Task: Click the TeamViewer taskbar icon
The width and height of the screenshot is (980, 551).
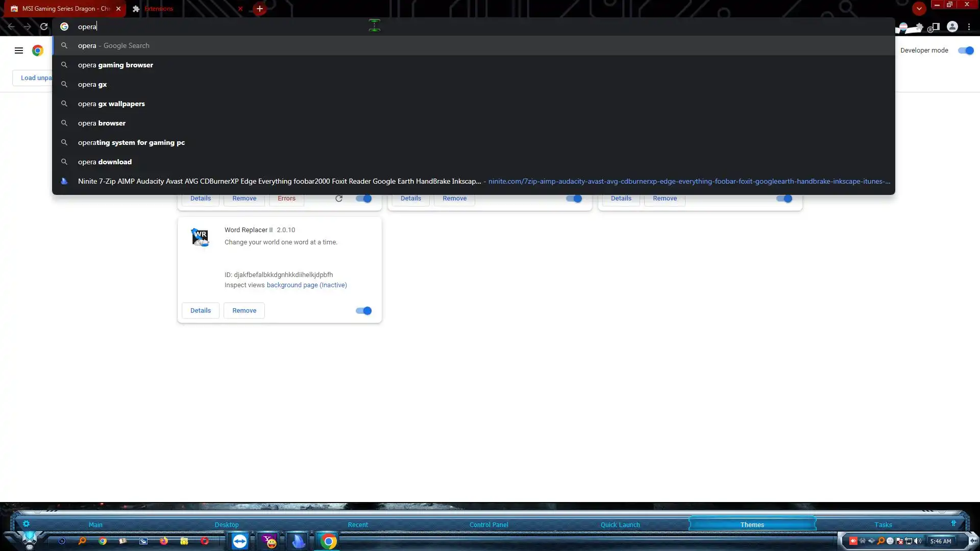Action: pos(239,541)
